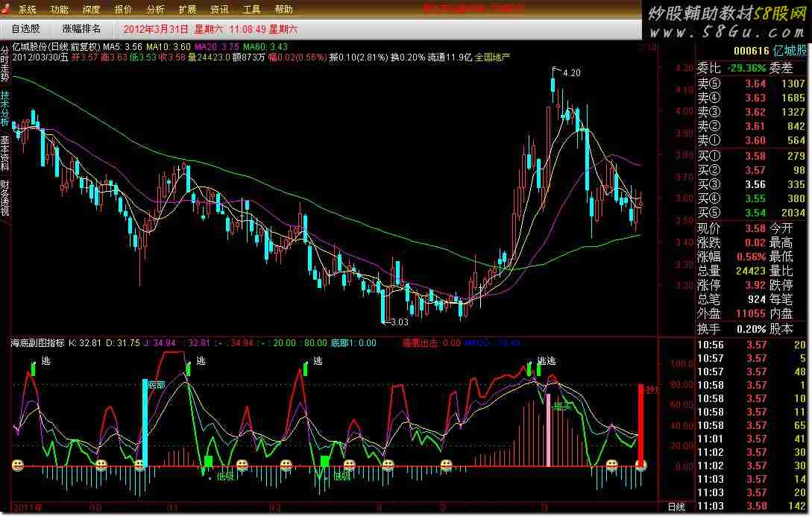Image resolution: width=812 pixels, height=517 pixels.
Task: Select the 买① 3.58 order row
Action: pos(752,156)
